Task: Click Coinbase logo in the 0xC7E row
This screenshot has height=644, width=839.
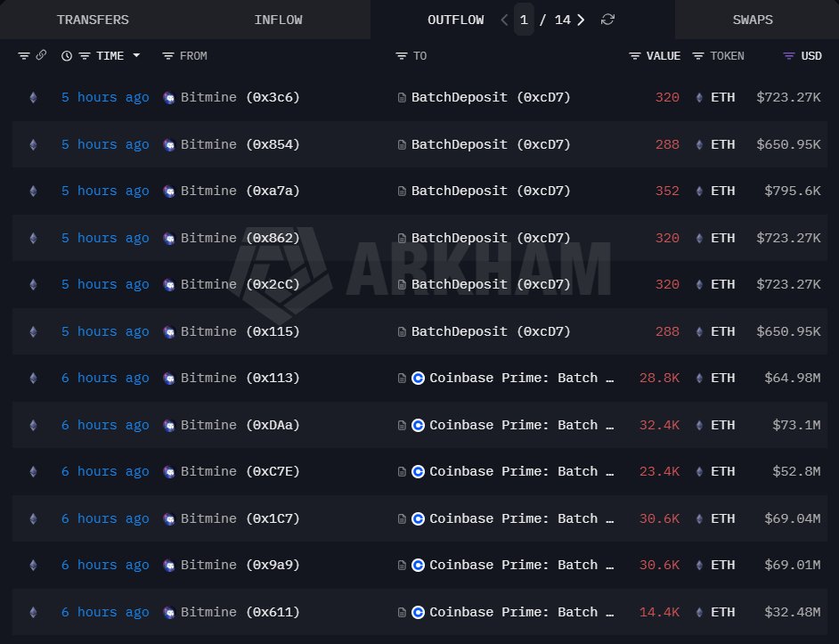Action: [418, 471]
